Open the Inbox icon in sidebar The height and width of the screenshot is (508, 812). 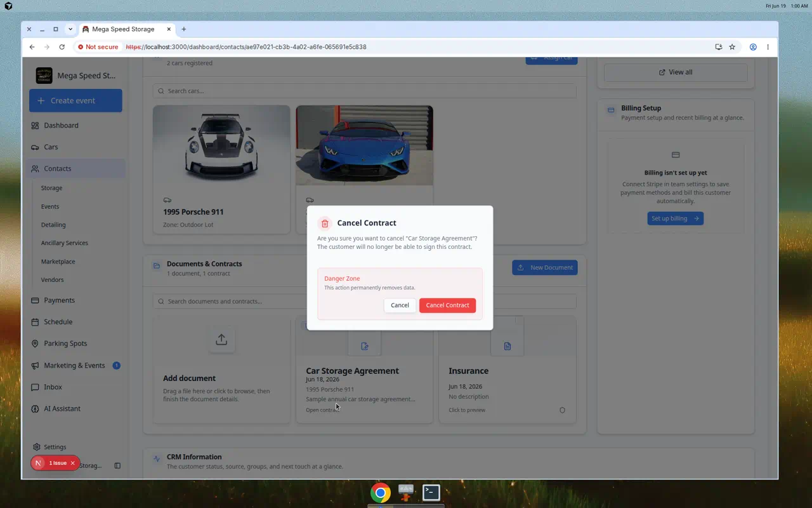click(x=35, y=387)
